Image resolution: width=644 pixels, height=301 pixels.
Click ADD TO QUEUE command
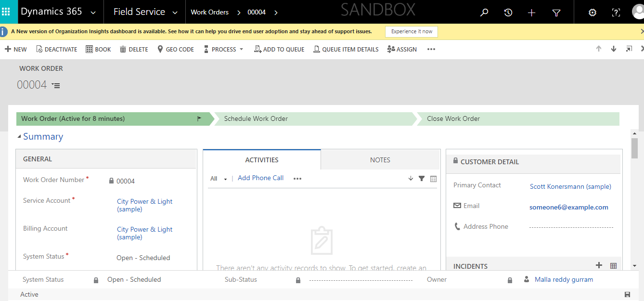click(x=279, y=49)
